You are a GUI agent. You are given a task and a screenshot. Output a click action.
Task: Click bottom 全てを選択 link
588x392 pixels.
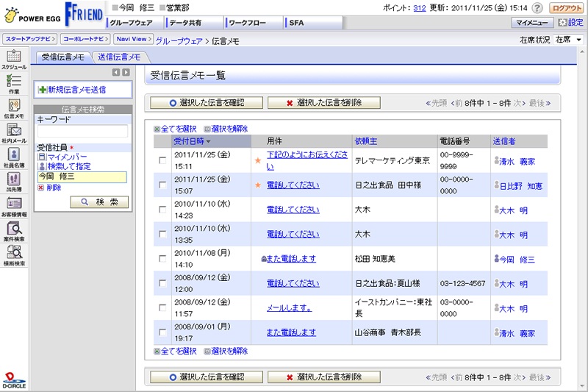tap(179, 351)
